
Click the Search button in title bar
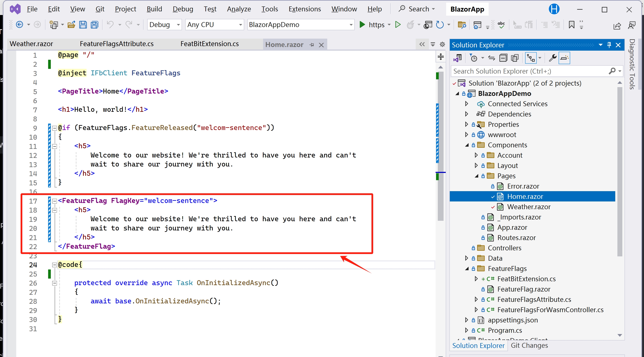click(417, 9)
